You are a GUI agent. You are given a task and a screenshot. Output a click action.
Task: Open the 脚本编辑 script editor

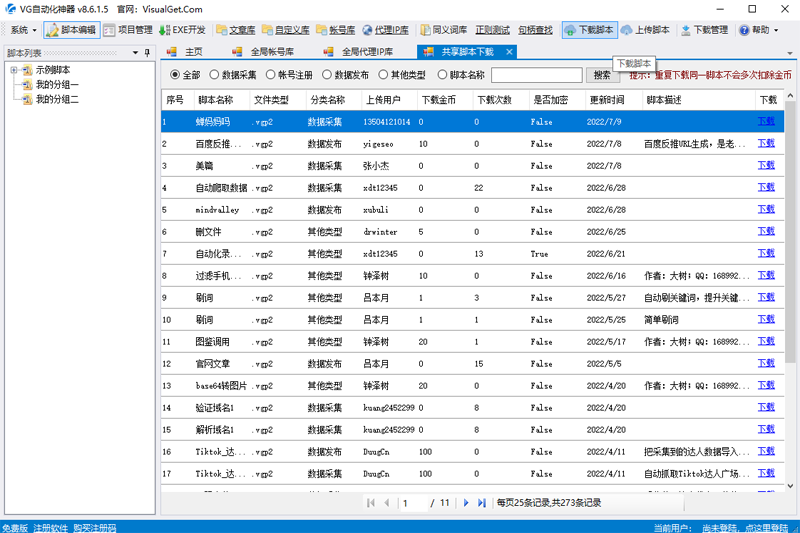tap(71, 30)
